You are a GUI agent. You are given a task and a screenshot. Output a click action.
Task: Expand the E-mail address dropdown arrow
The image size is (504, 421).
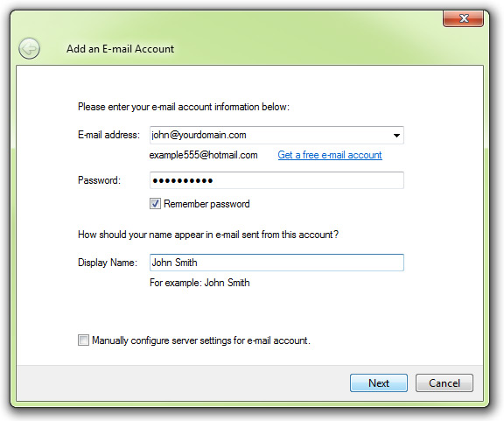pyautogui.click(x=396, y=136)
